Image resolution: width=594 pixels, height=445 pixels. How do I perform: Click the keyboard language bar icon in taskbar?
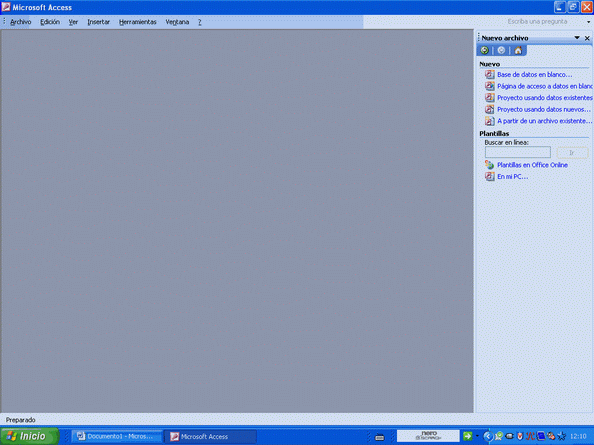pos(380,437)
